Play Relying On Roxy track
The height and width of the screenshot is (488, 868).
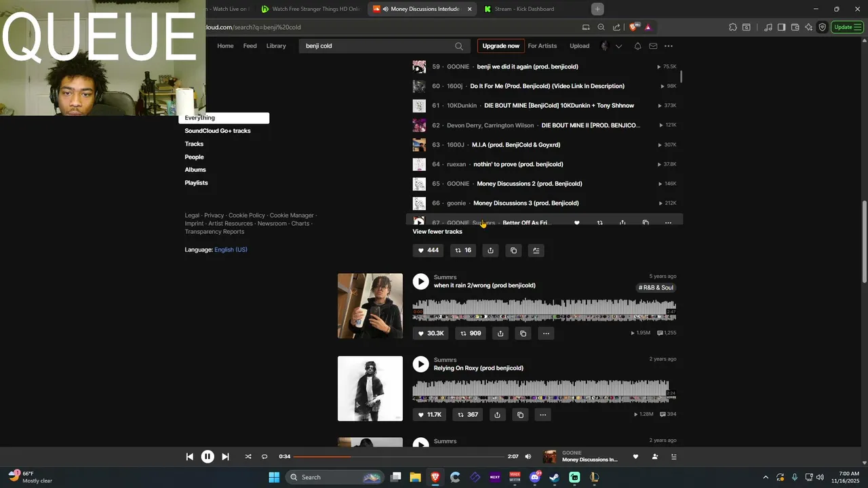pyautogui.click(x=421, y=364)
